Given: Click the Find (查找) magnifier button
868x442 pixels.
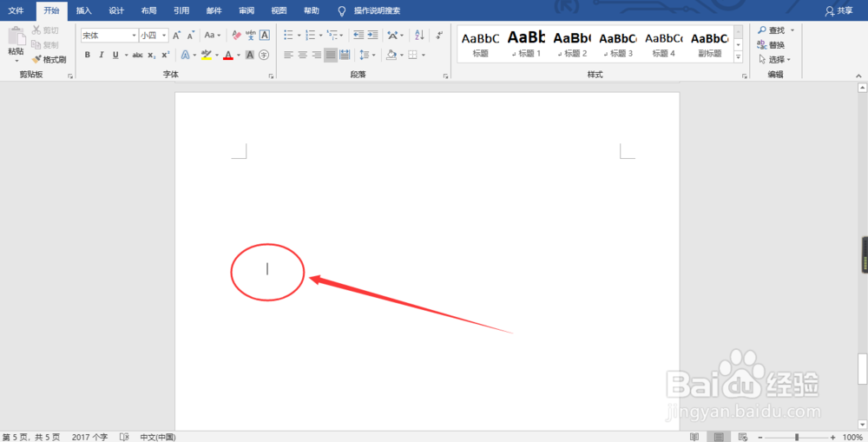Looking at the screenshot, I should click(x=771, y=30).
